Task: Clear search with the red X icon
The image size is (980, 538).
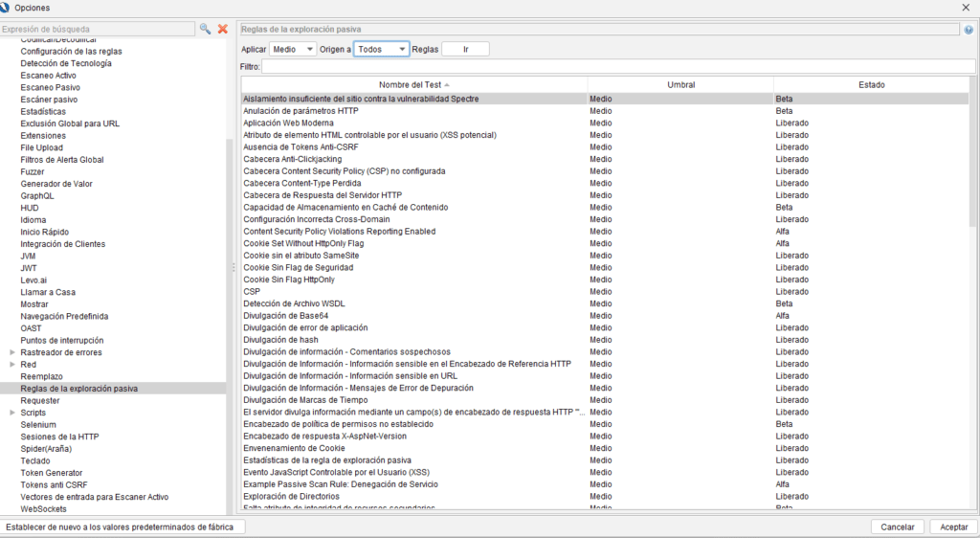Action: (x=222, y=30)
